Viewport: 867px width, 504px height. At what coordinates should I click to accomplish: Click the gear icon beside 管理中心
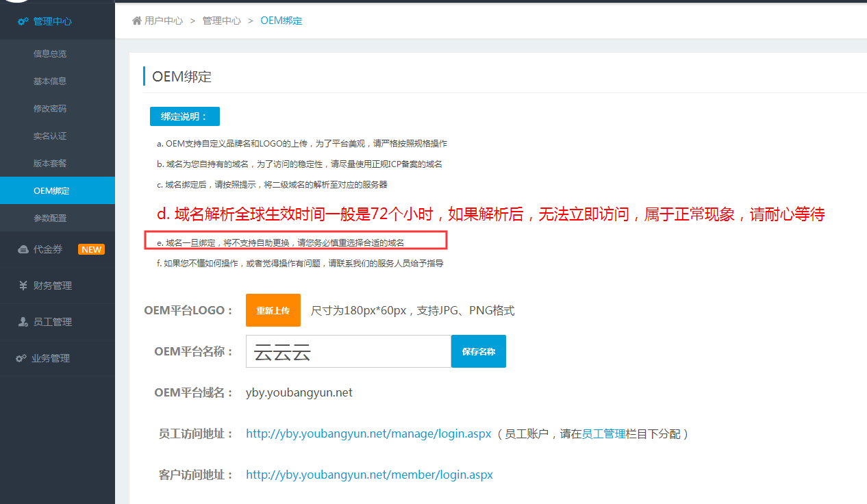tap(23, 21)
